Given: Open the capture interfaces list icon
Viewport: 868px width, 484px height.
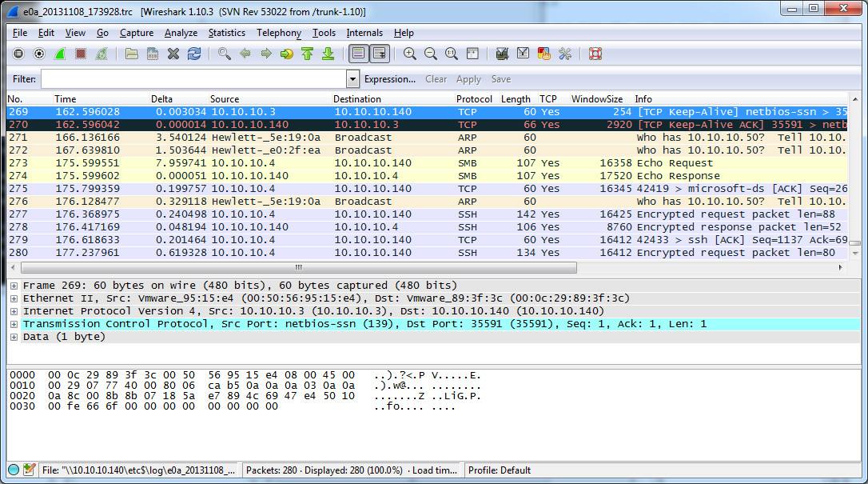Looking at the screenshot, I should coord(18,54).
